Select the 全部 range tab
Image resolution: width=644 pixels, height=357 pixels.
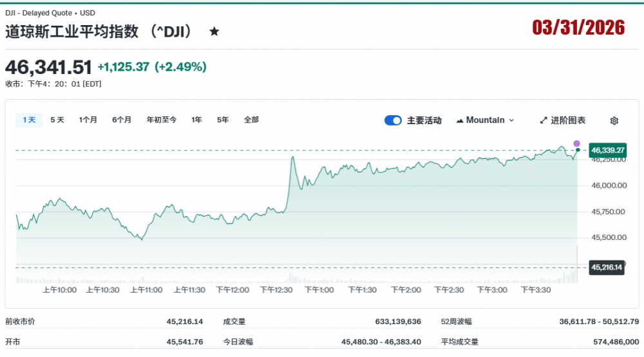tap(251, 120)
